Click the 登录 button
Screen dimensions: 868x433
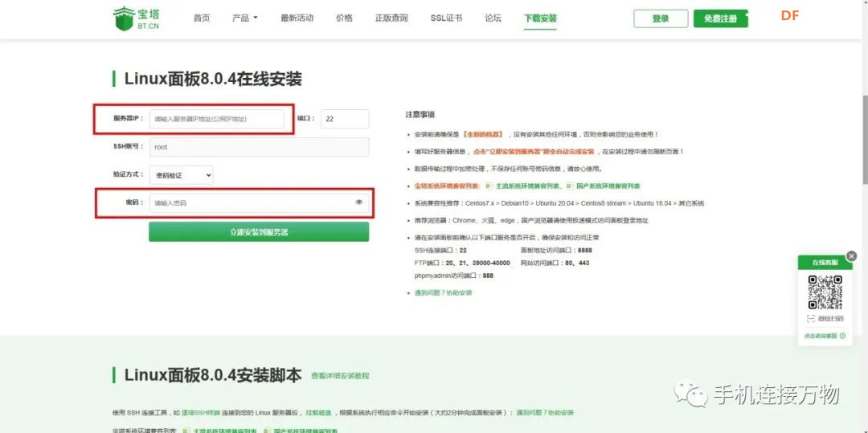coord(661,18)
